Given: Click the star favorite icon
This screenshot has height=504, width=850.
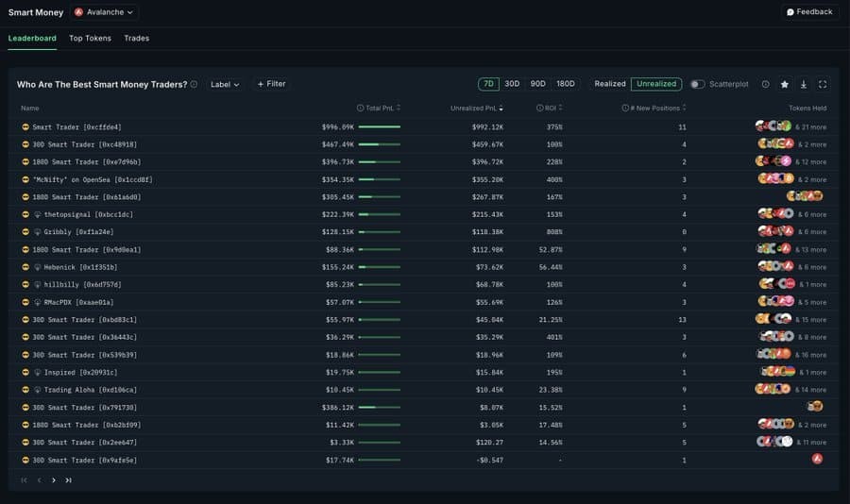Looking at the screenshot, I should point(784,84).
